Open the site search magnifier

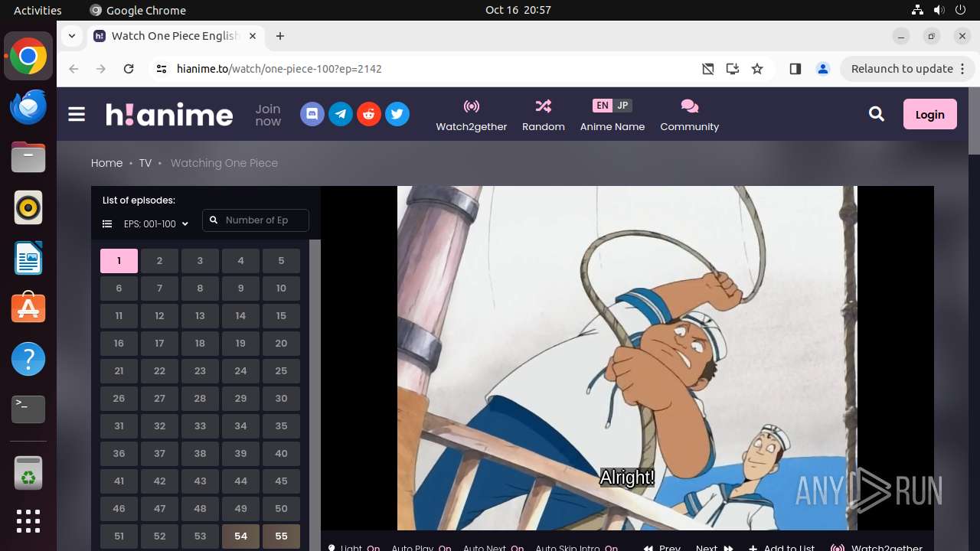coord(877,114)
